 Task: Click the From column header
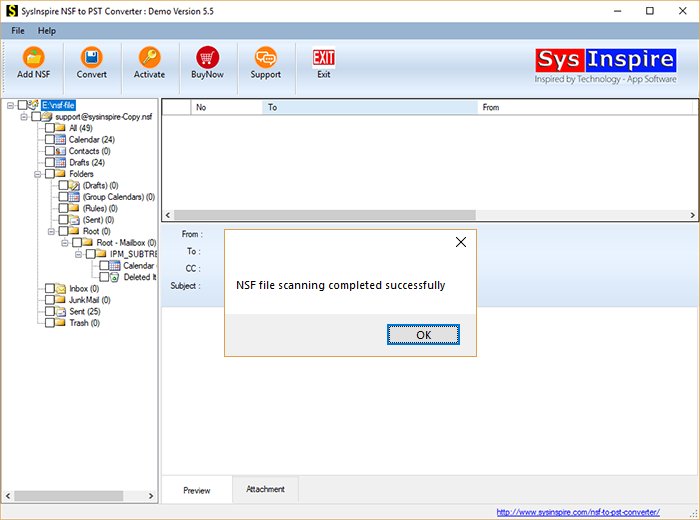tap(585, 107)
